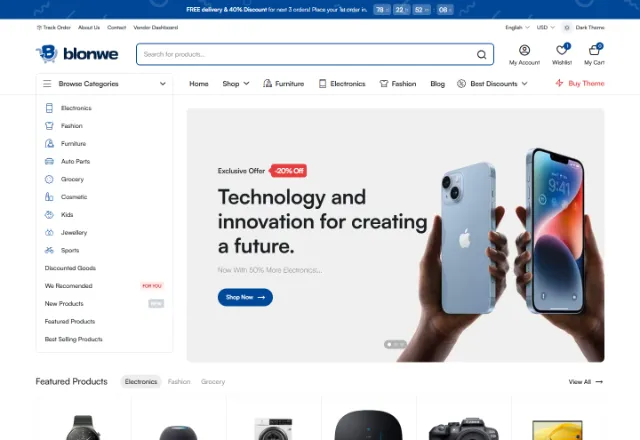Open the Best Discounts dropdown
640x440 pixels.
[x=493, y=84]
